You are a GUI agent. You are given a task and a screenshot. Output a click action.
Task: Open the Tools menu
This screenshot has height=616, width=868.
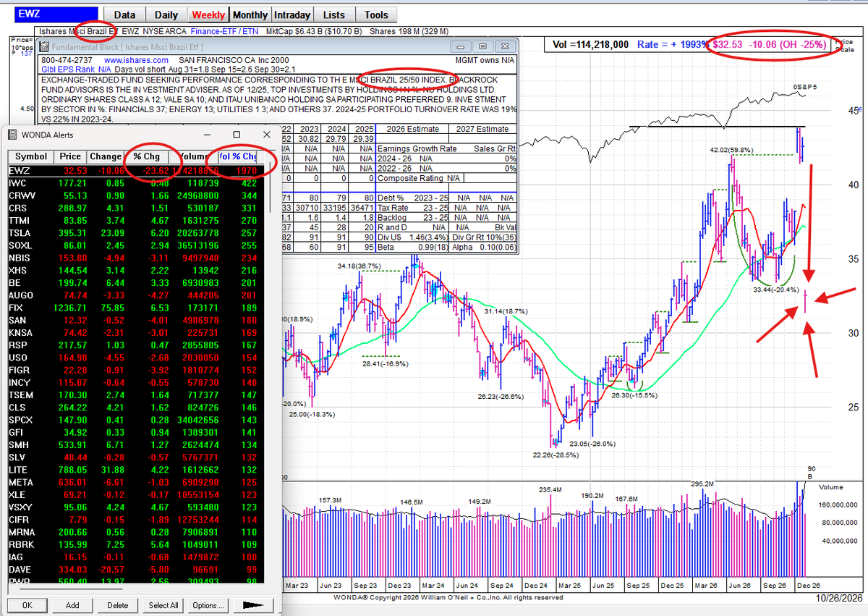pos(376,14)
